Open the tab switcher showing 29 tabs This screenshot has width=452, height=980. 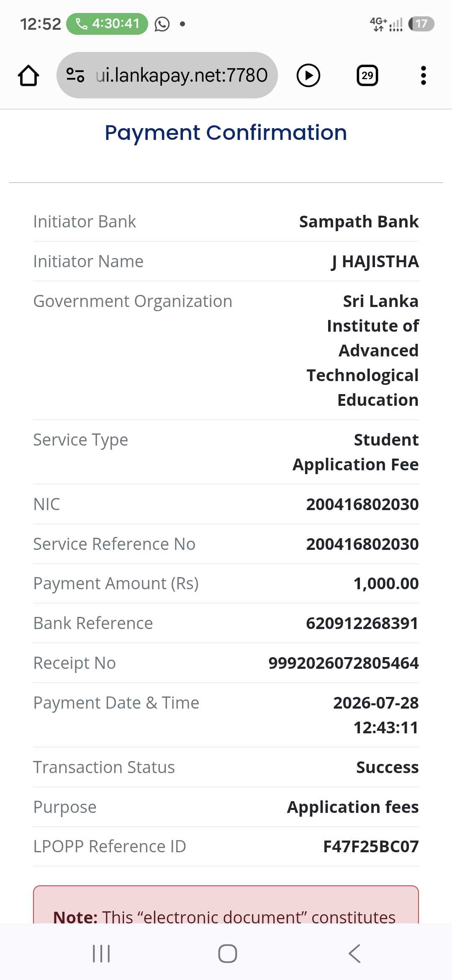(367, 76)
